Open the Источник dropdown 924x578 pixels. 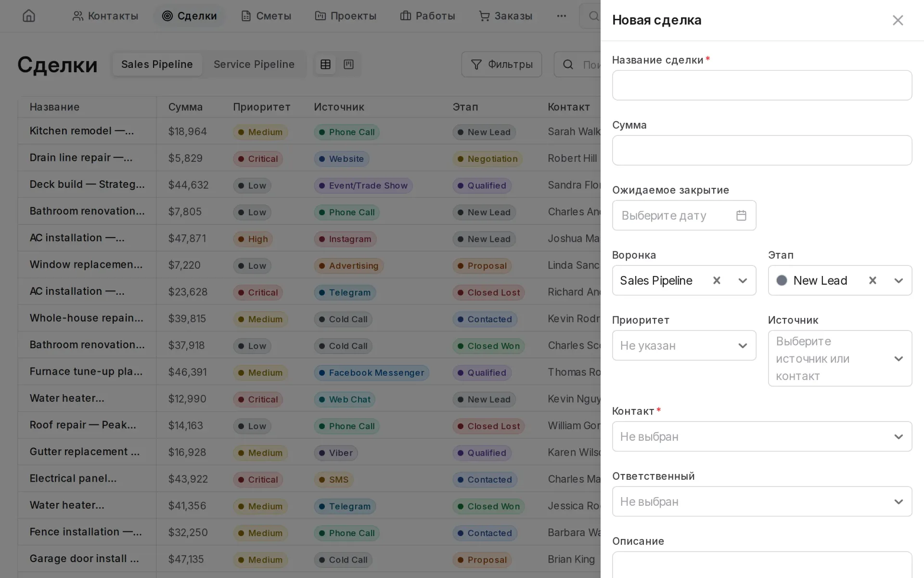840,358
